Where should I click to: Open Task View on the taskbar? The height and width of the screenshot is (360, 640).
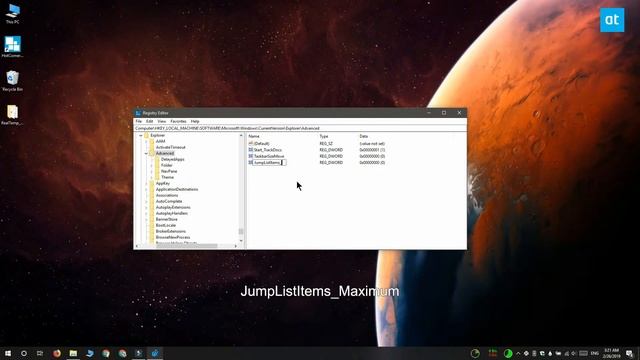coord(40,353)
